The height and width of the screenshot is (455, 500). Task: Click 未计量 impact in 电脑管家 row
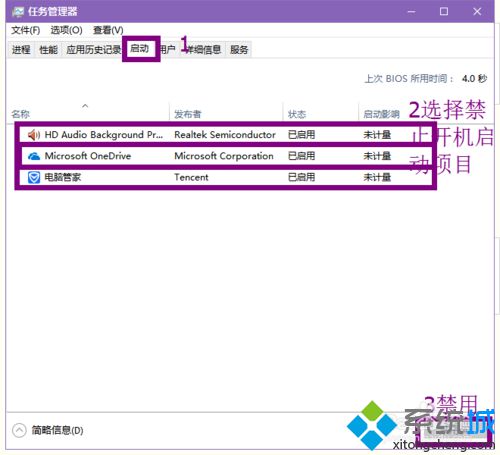377,177
